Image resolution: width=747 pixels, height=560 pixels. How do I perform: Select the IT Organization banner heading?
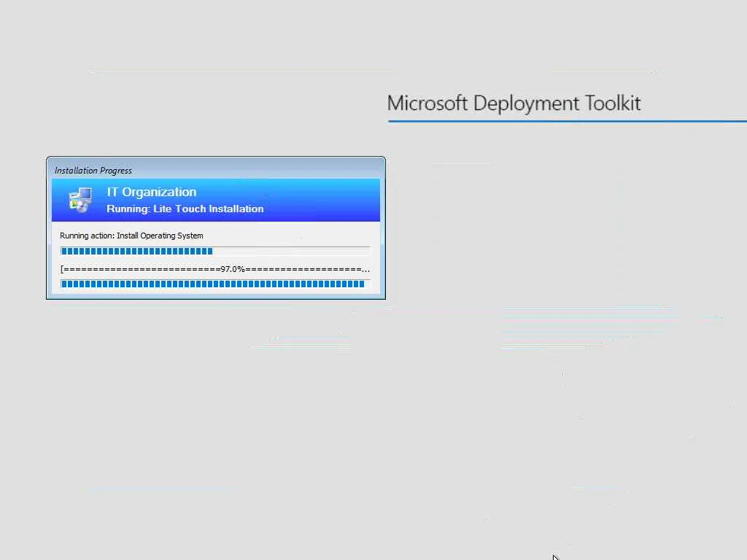[152, 192]
